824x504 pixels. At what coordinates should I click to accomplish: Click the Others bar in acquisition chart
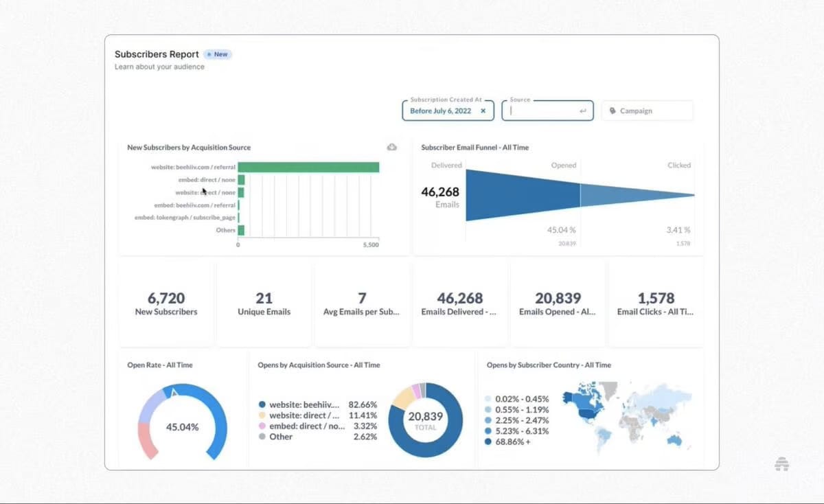(x=241, y=230)
